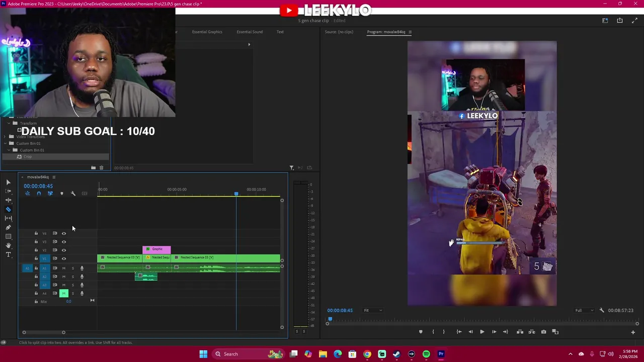Open Full playback resolution dropdown
Image resolution: width=644 pixels, height=362 pixels.
(x=585, y=310)
